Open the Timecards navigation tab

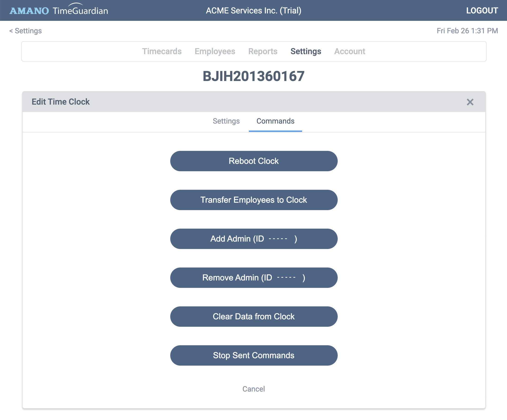point(161,51)
